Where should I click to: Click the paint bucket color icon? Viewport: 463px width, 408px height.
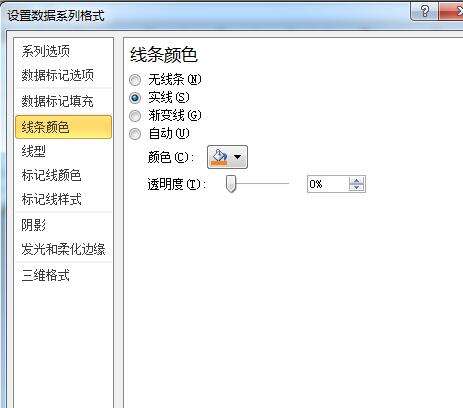[x=219, y=157]
